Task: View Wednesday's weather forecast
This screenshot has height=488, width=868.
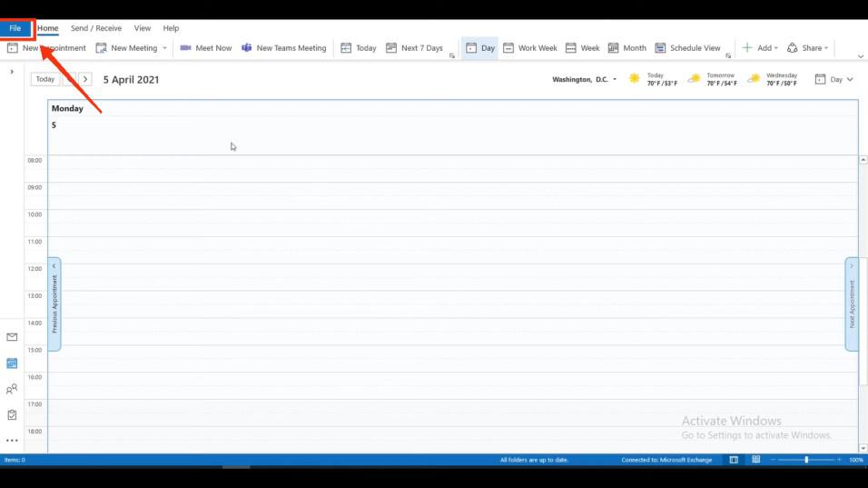Action: [x=773, y=79]
